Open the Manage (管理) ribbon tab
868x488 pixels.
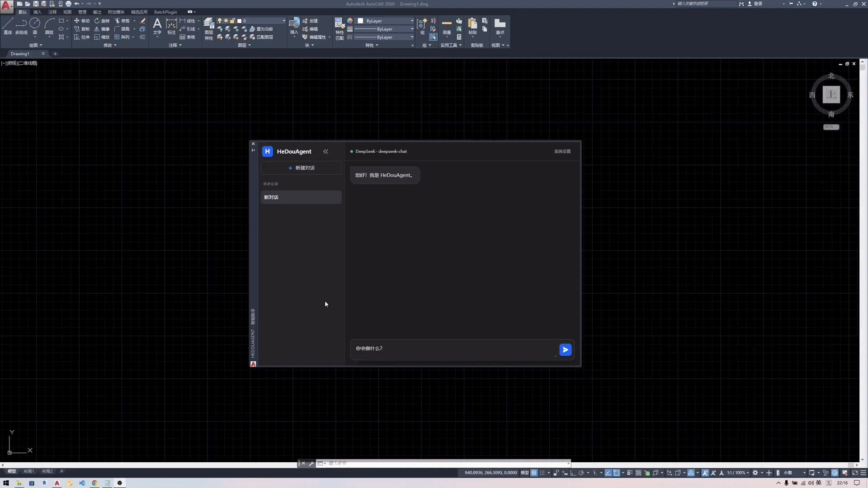pyautogui.click(x=82, y=12)
